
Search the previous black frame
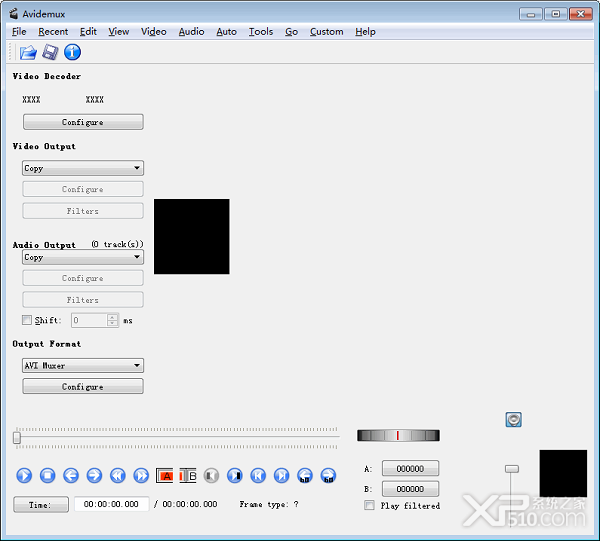pyautogui.click(x=211, y=476)
